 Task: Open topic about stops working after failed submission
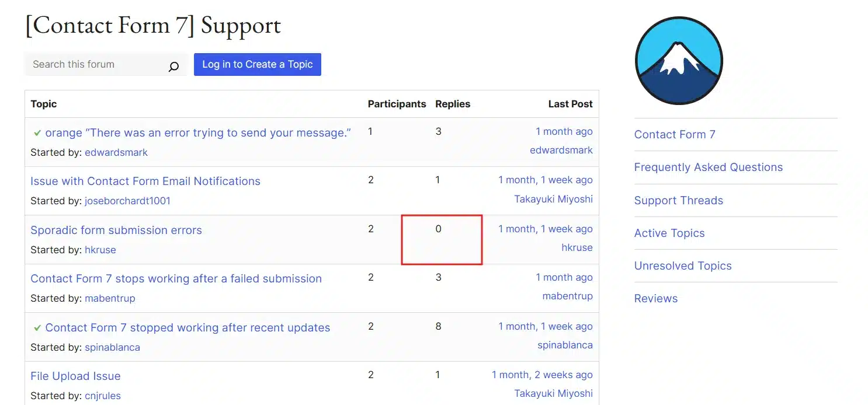tap(176, 278)
